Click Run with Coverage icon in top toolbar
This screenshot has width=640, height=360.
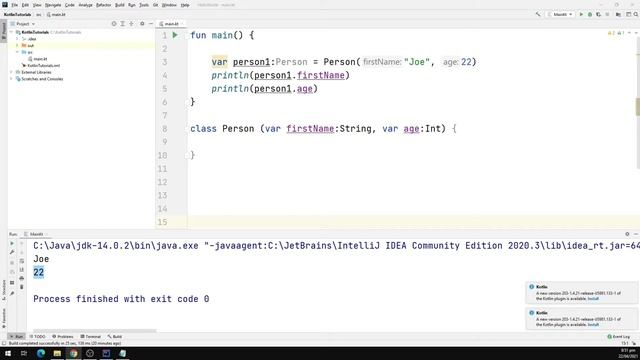[x=598, y=14]
